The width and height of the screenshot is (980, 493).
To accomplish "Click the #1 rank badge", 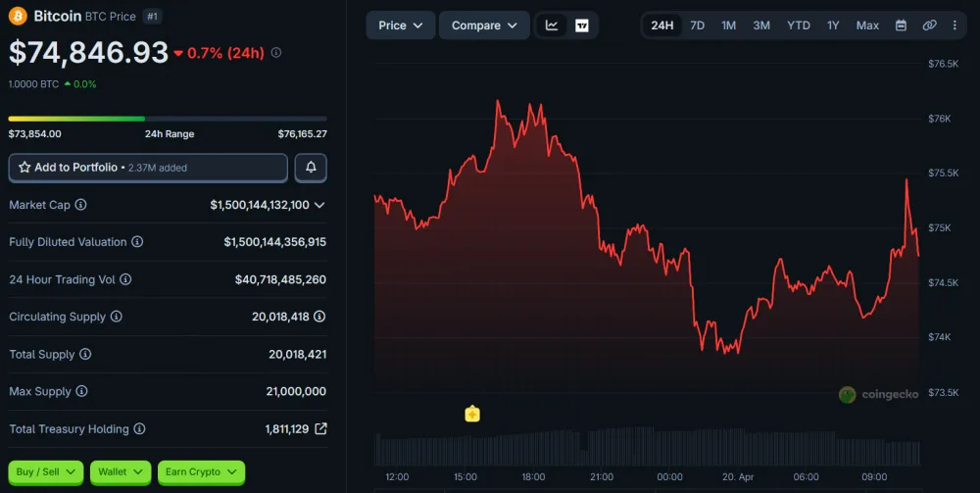I will tap(152, 17).
